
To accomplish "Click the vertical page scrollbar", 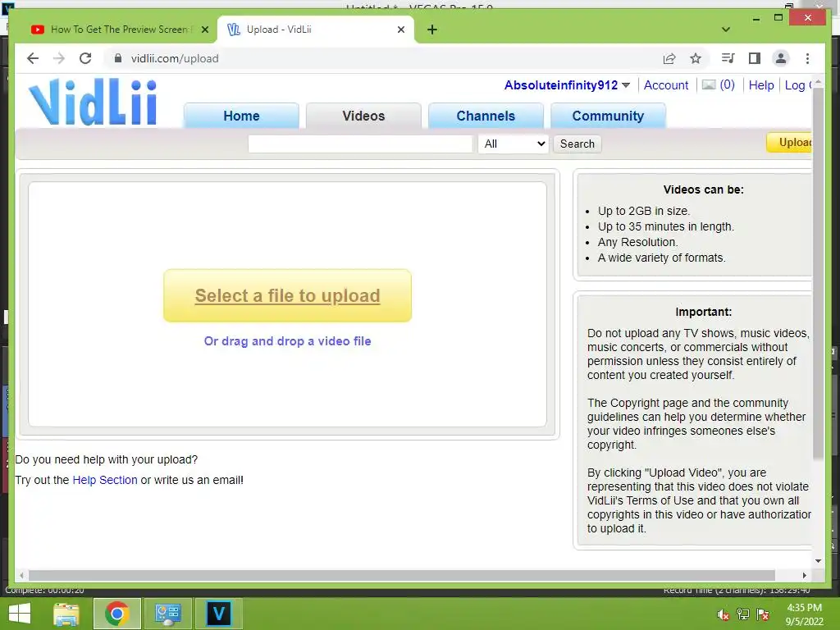I will tap(818, 273).
